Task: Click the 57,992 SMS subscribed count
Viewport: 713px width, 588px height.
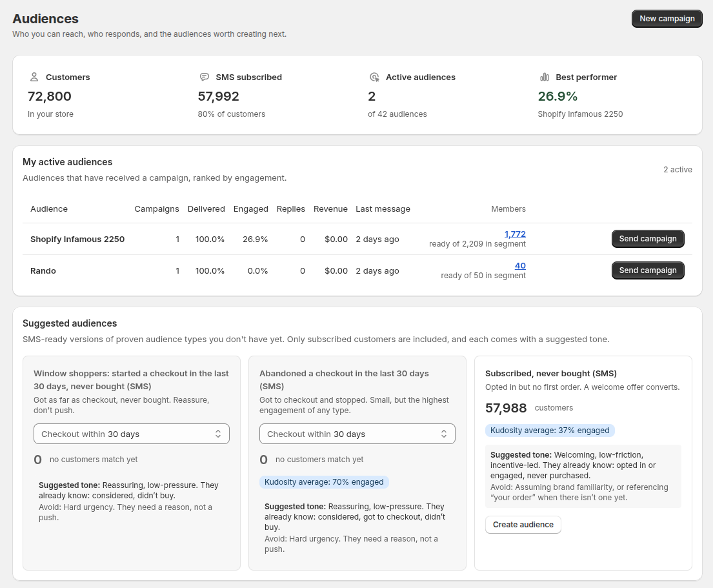Action: click(218, 96)
